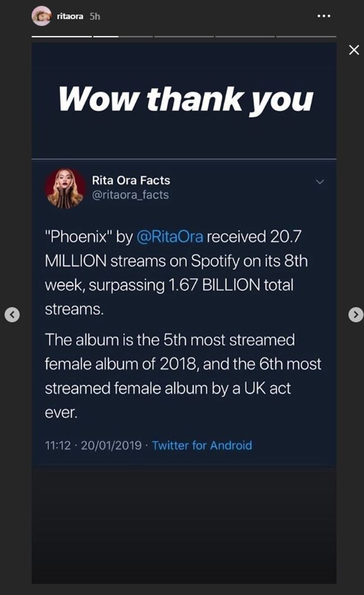Screen dimensions: 364x595
Task: Advance to the next story
Action: pos(356,315)
